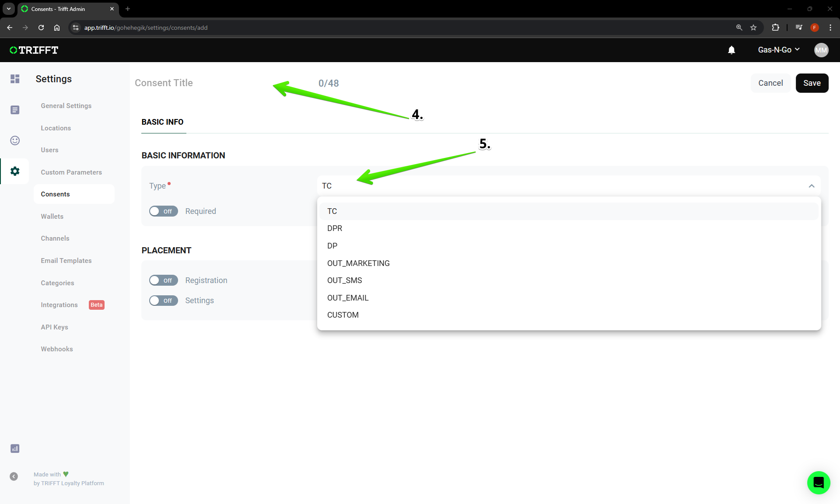840x504 pixels.
Task: Click the document list sidebar icon
Action: [15, 110]
